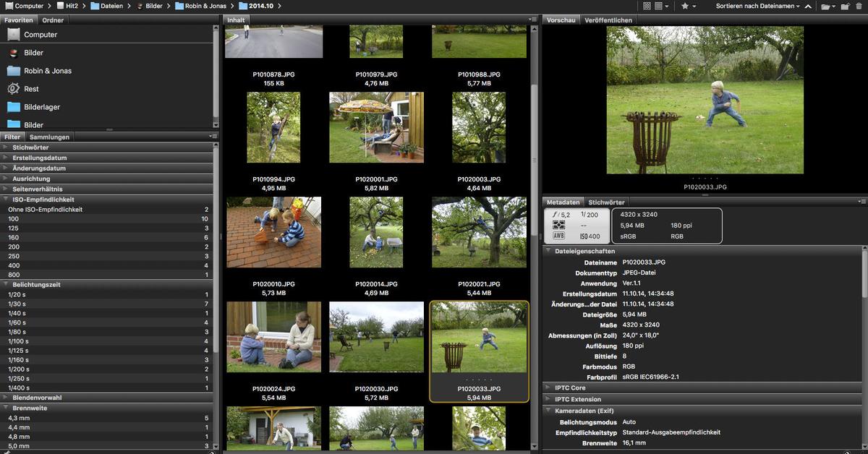Image resolution: width=868 pixels, height=454 pixels.
Task: Toggle the 1/400 s exposure filter
Action: click(x=108, y=388)
